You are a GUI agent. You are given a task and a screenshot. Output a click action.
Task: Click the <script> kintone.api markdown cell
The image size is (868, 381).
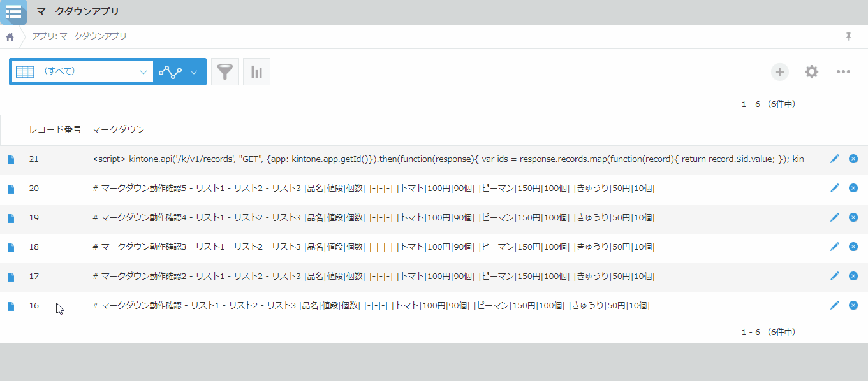pos(453,159)
